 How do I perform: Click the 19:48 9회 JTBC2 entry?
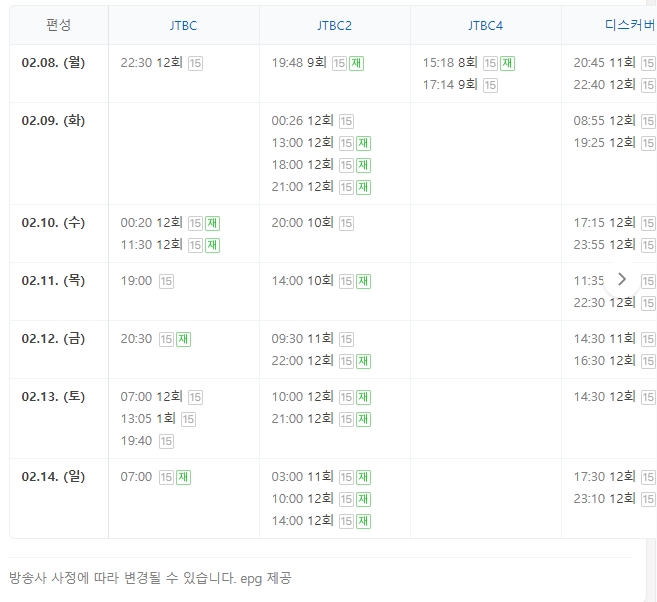tap(299, 63)
